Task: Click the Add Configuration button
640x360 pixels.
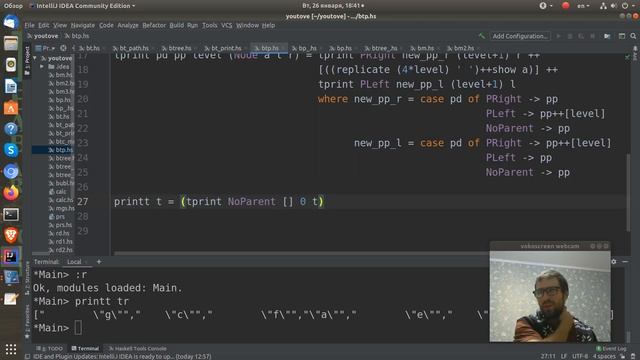Action: point(520,36)
